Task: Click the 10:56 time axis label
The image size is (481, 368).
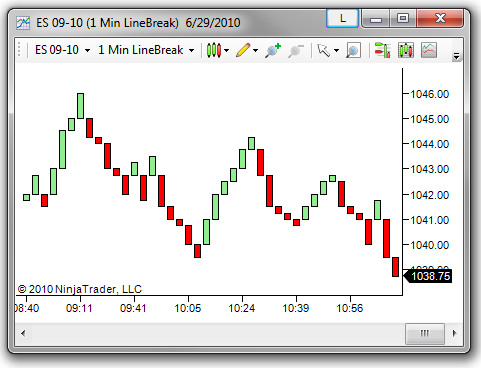Action: pyautogui.click(x=350, y=308)
